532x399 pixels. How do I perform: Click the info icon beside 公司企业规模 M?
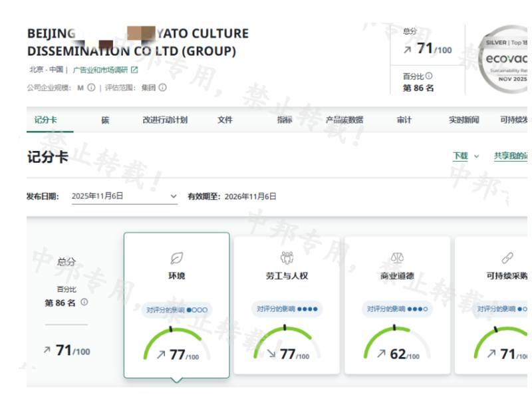pyautogui.click(x=92, y=87)
